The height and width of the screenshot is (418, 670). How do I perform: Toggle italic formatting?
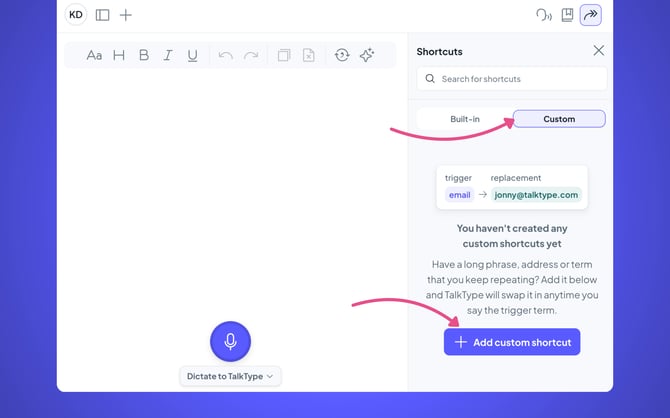(168, 55)
